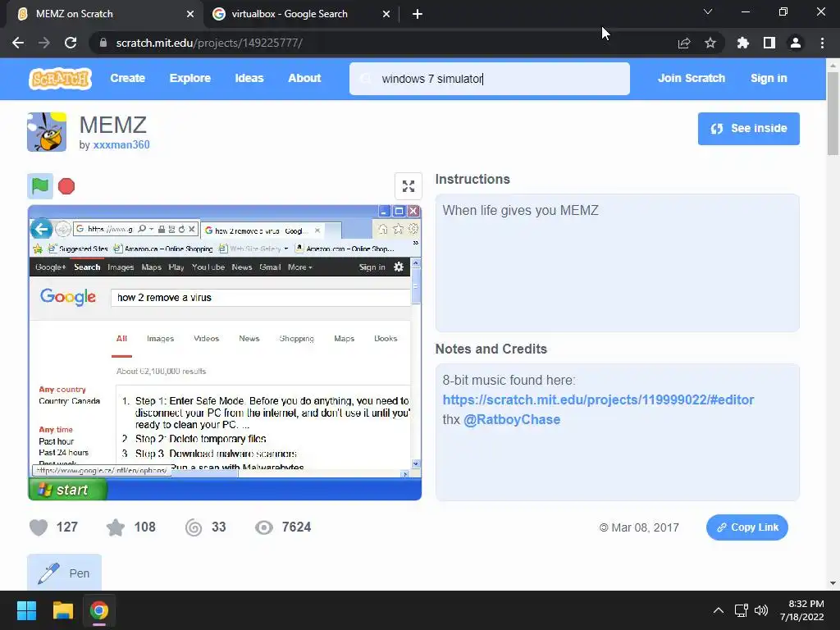840x630 pixels.
Task: Open the Chrome extensions puzzle icon
Action: point(743,43)
